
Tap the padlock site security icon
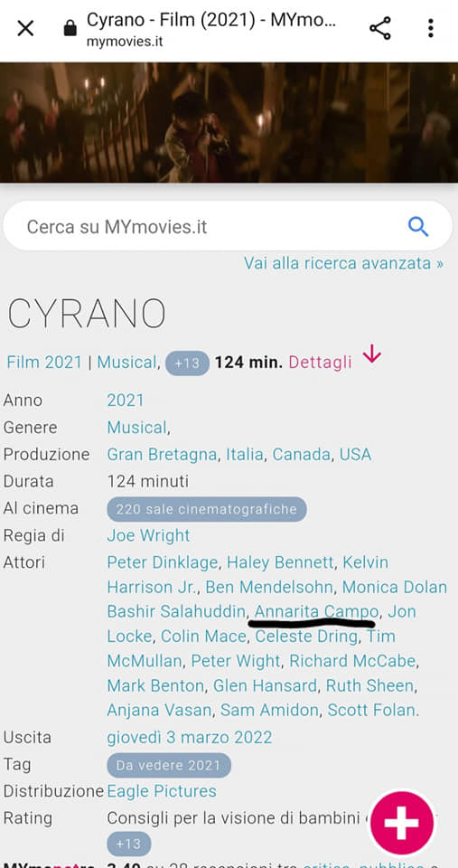point(70,28)
